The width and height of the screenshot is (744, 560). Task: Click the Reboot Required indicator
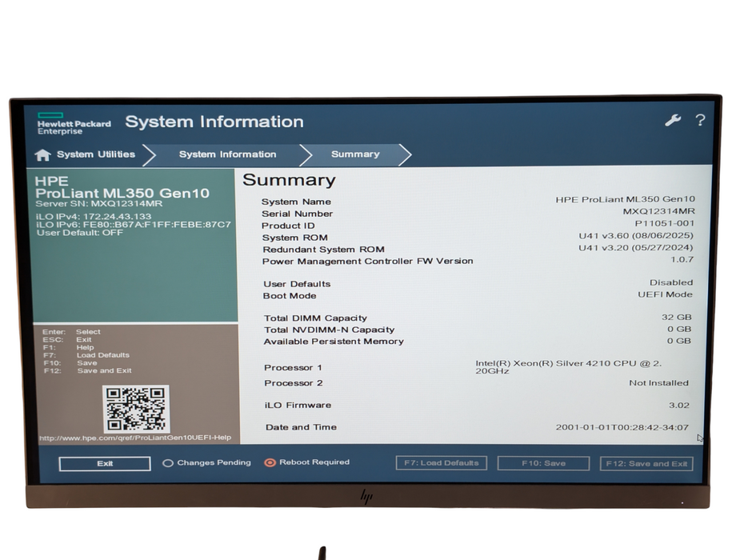(307, 462)
